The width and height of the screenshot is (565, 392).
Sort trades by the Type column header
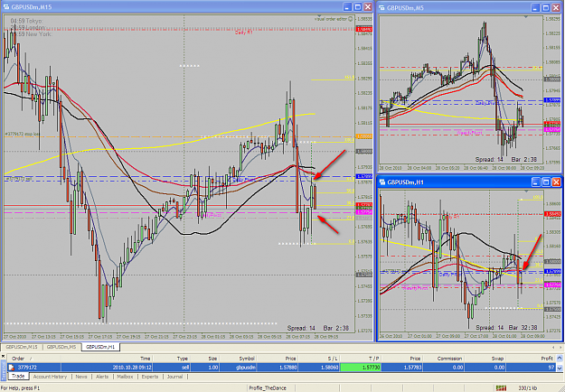(171, 359)
